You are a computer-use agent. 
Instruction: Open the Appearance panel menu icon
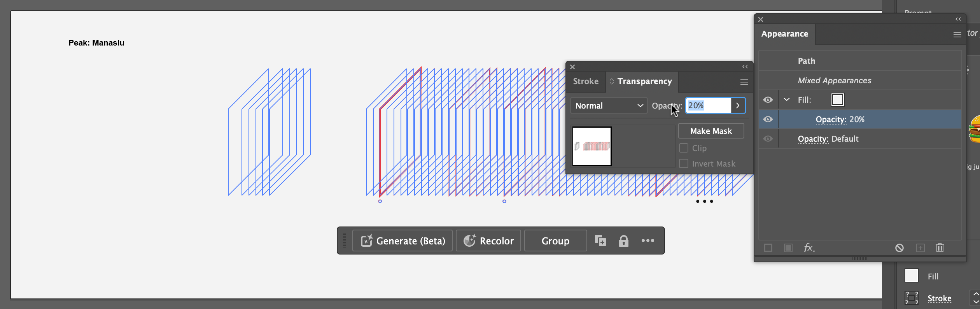pos(957,35)
